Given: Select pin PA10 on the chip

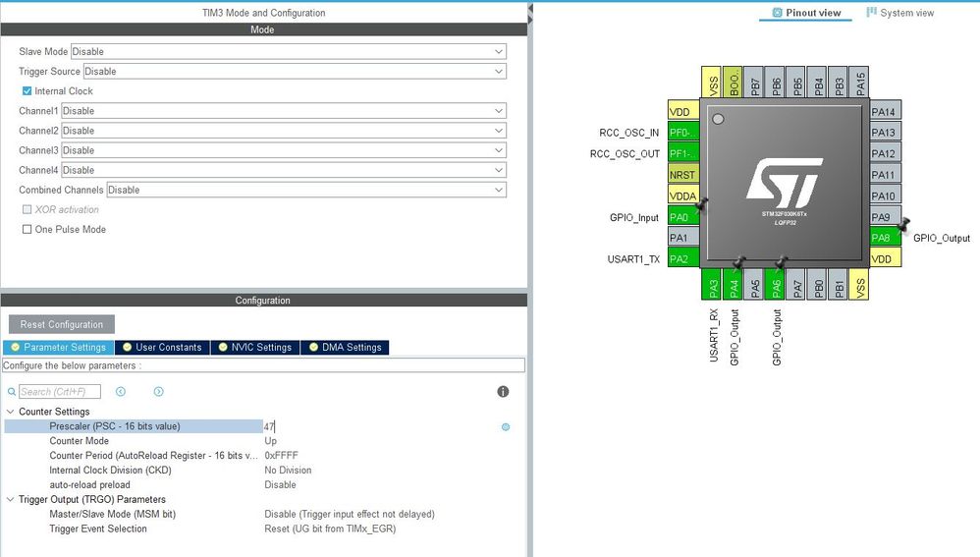Looking at the screenshot, I should 885,196.
